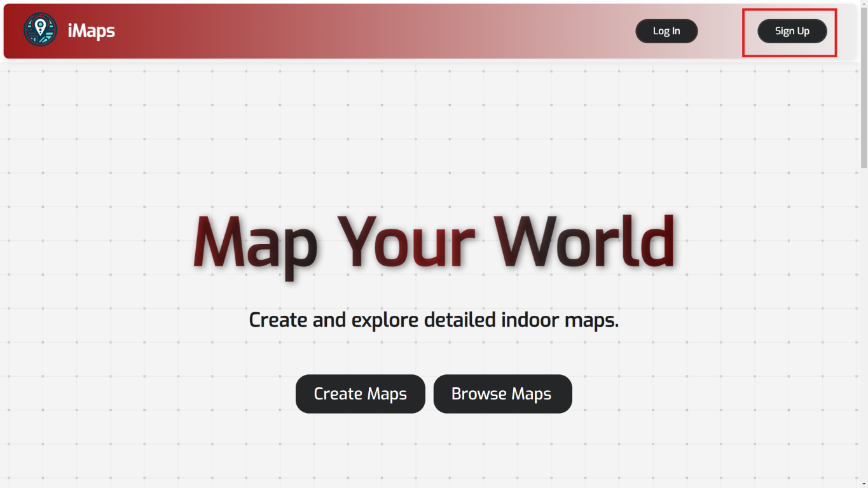Click the word 'Your' in the headline
The height and width of the screenshot is (488, 868).
point(406,245)
